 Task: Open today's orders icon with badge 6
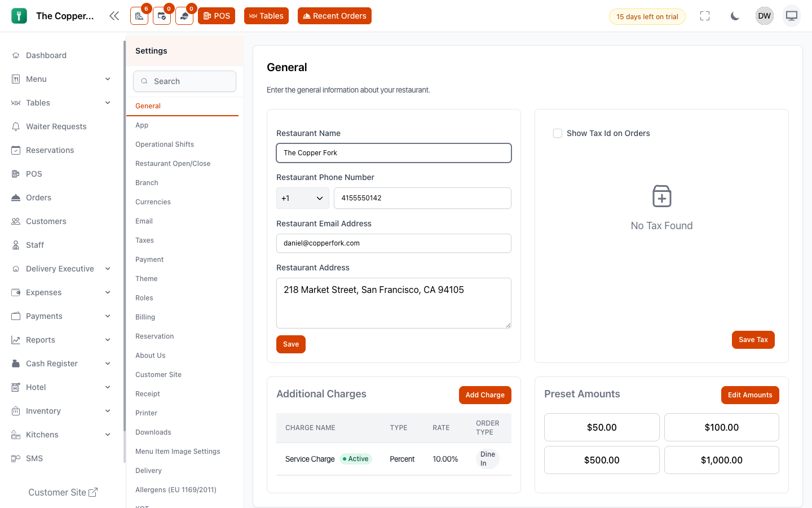(139, 16)
